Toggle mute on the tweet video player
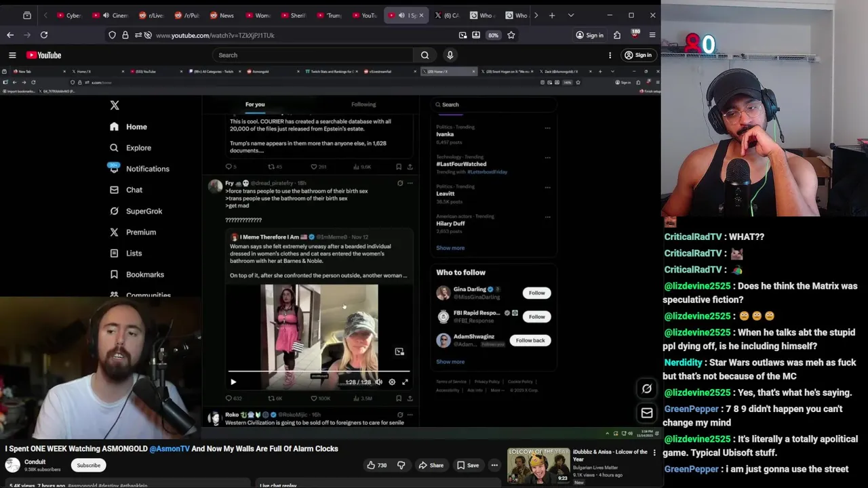The width and height of the screenshot is (868, 488). (x=378, y=382)
